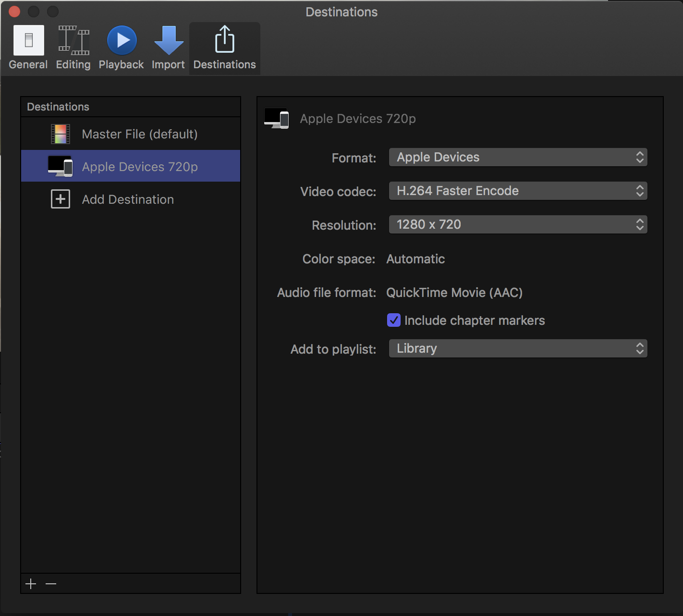Click the Destinations list header
This screenshot has height=616, width=683.
coord(58,107)
